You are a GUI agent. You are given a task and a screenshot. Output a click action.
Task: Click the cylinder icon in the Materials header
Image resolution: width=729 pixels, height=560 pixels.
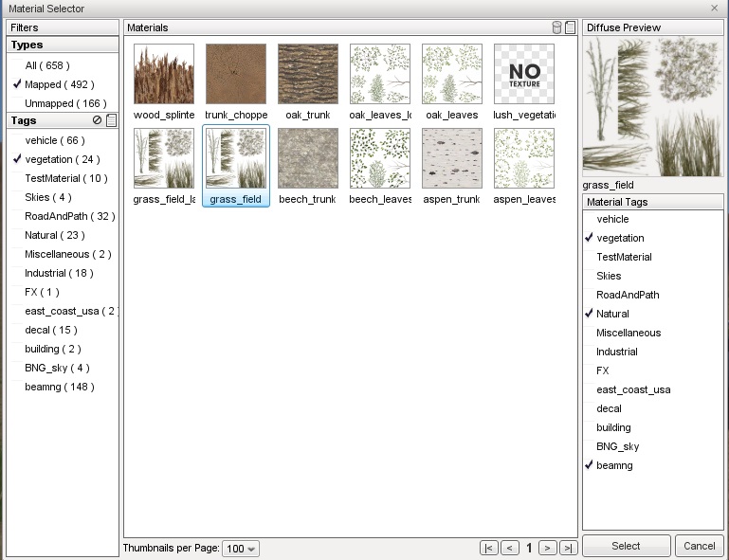click(x=556, y=27)
